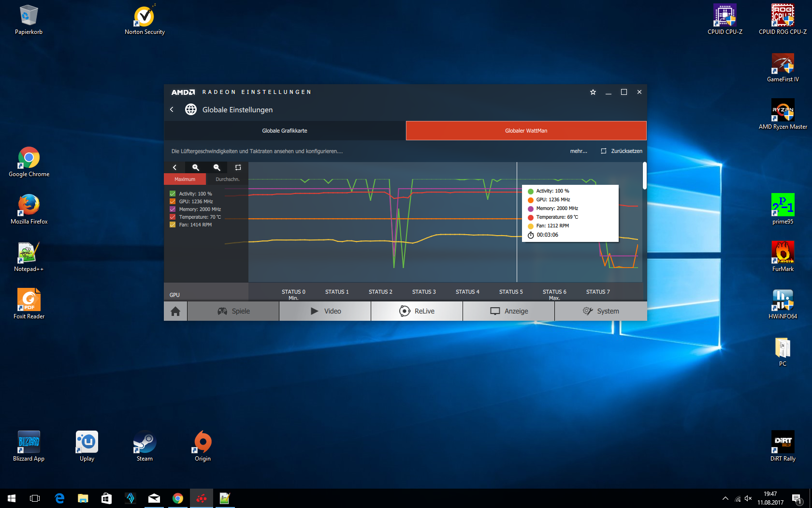The image size is (812, 508).
Task: Open File Explorer from the taskbar
Action: (83, 498)
